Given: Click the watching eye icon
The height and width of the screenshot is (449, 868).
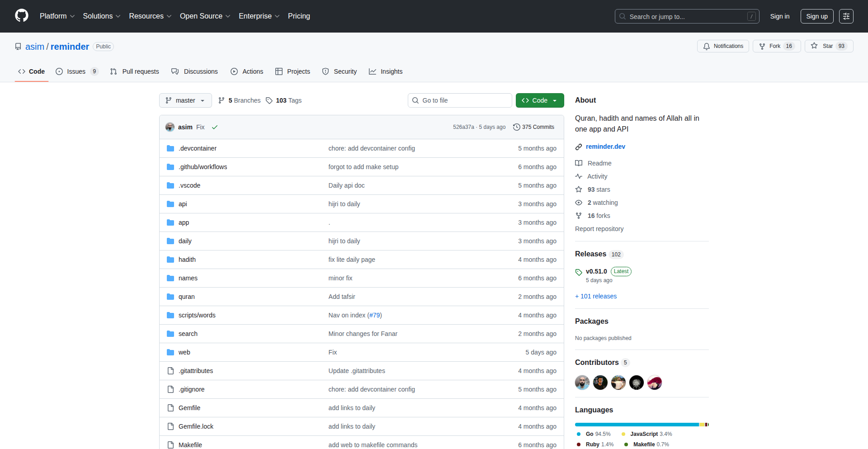Looking at the screenshot, I should (579, 203).
